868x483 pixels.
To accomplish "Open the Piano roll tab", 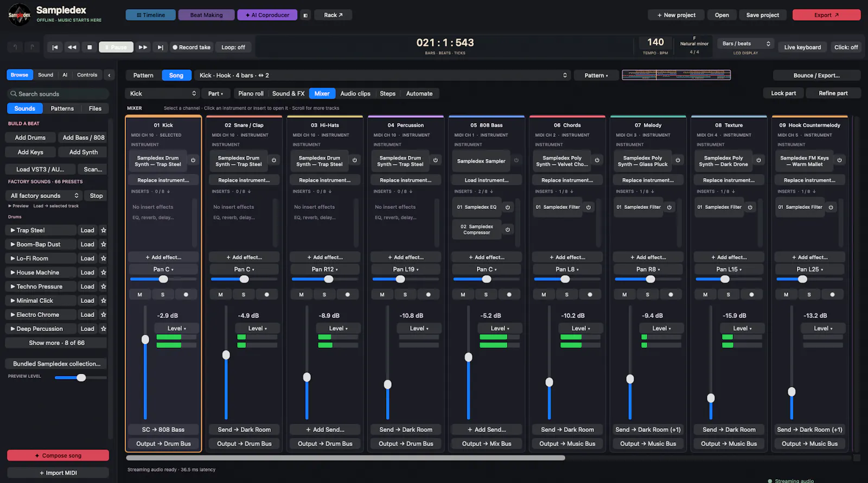I will [251, 93].
